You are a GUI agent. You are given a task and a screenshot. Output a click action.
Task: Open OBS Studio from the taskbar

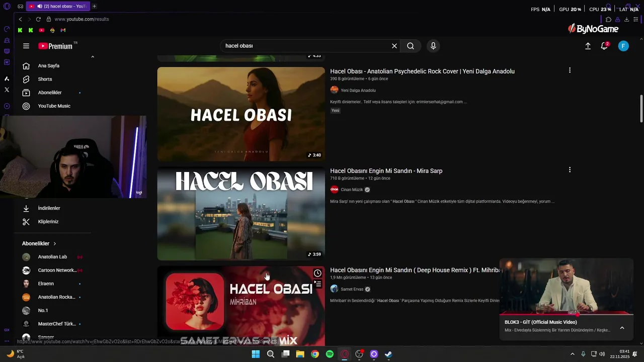click(x=359, y=354)
